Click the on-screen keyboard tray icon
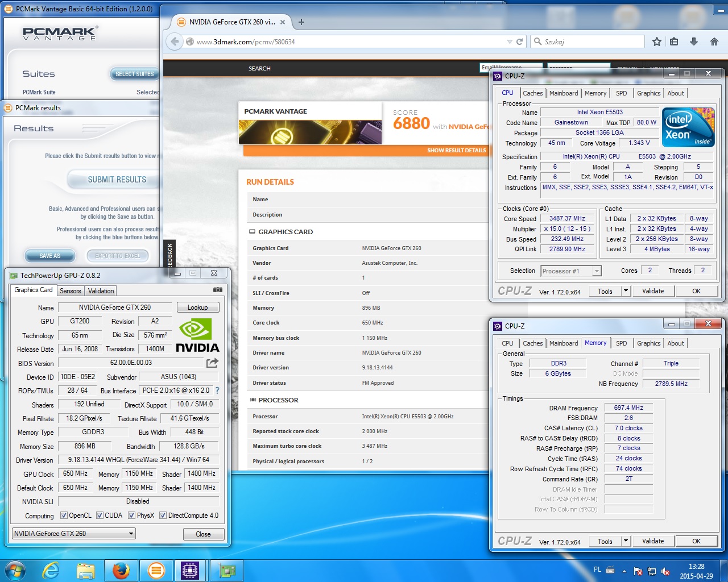This screenshot has width=728, height=582. (611, 570)
